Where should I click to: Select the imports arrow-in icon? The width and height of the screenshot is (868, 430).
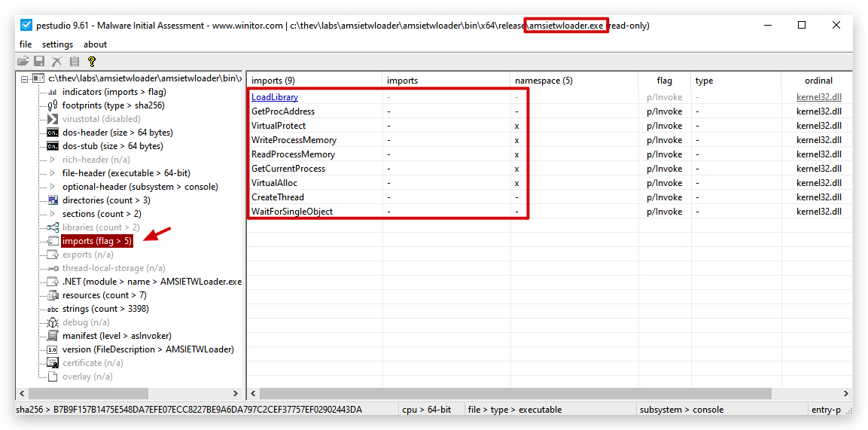click(53, 241)
